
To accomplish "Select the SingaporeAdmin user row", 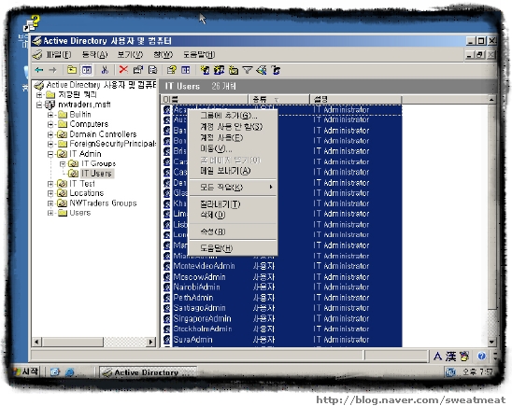I will pyautogui.click(x=282, y=318).
